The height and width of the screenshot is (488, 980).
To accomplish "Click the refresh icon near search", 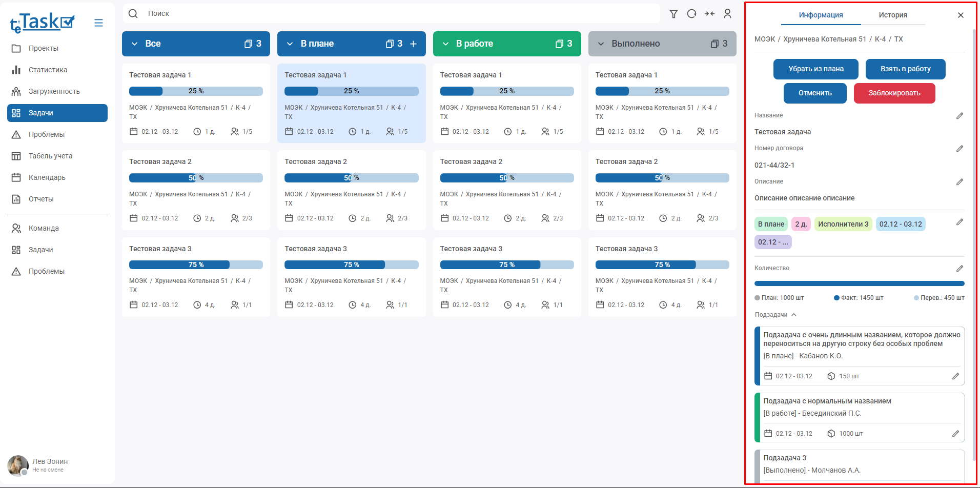I will tap(691, 14).
